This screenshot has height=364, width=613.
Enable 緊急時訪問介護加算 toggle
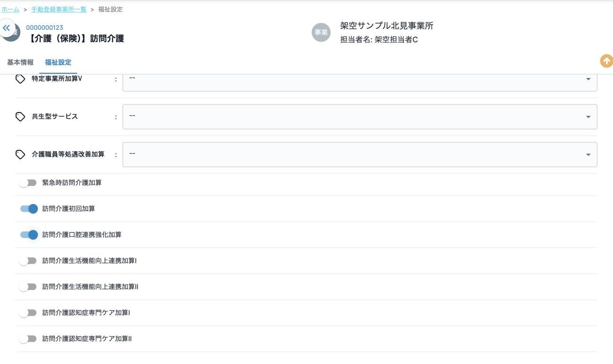point(28,183)
